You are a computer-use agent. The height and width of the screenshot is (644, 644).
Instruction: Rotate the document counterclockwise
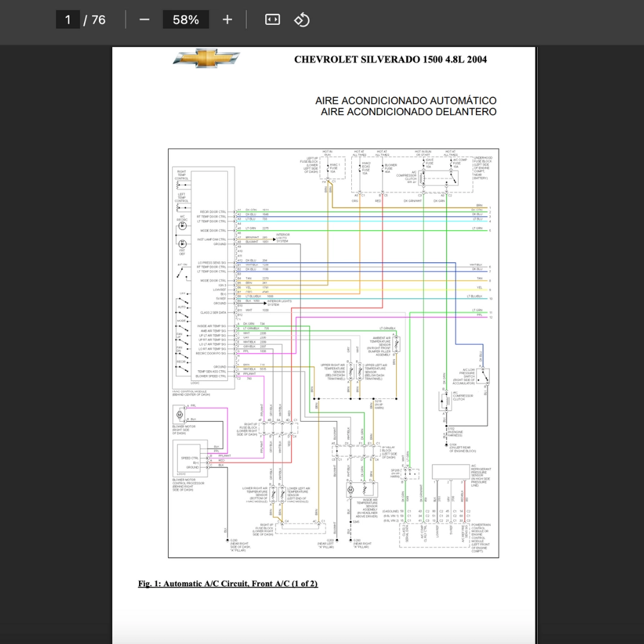coord(302,20)
